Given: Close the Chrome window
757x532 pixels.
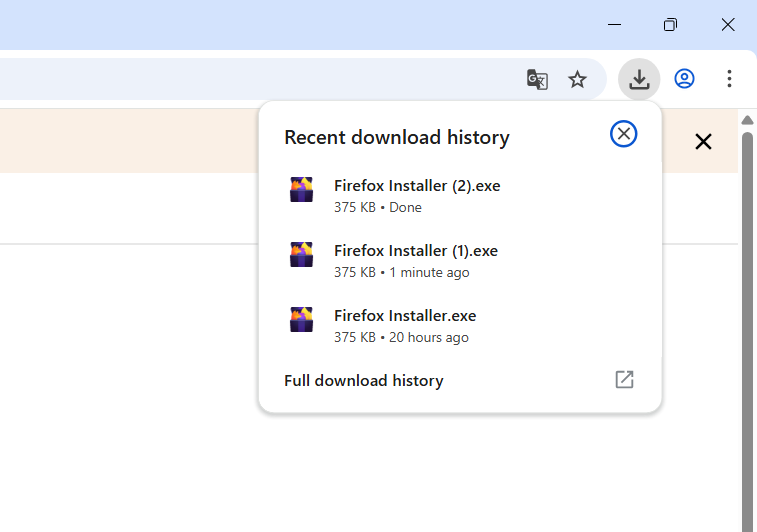Looking at the screenshot, I should click(x=728, y=25).
